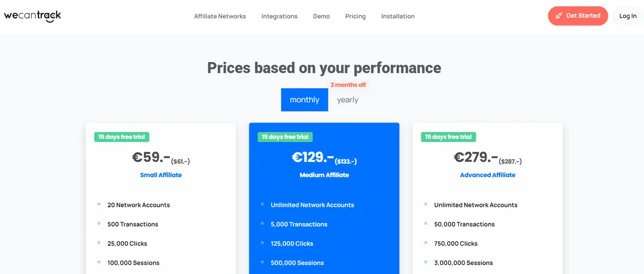The height and width of the screenshot is (274, 644).
Task: Open the Demo link in navigation
Action: point(321,16)
